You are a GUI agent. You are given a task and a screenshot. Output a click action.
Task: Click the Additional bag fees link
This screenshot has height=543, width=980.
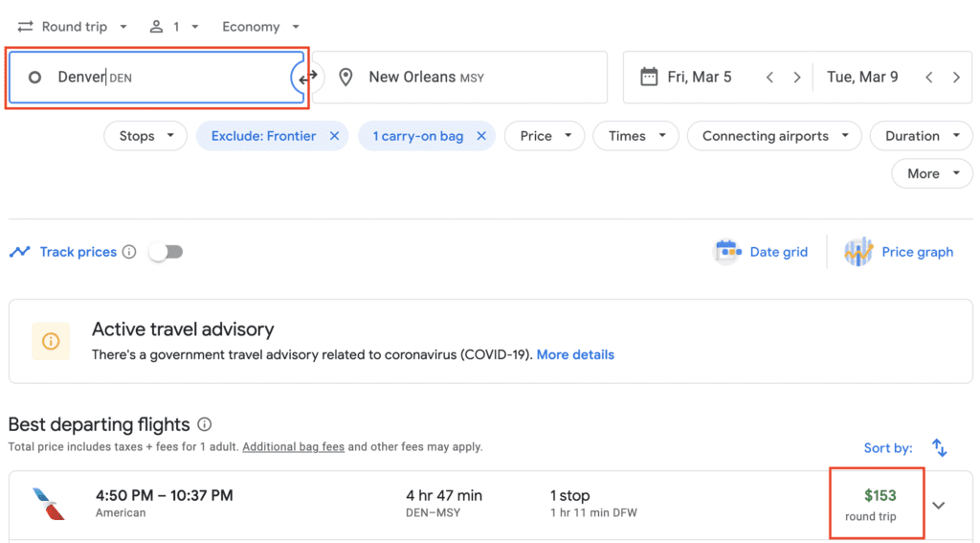pos(293,447)
